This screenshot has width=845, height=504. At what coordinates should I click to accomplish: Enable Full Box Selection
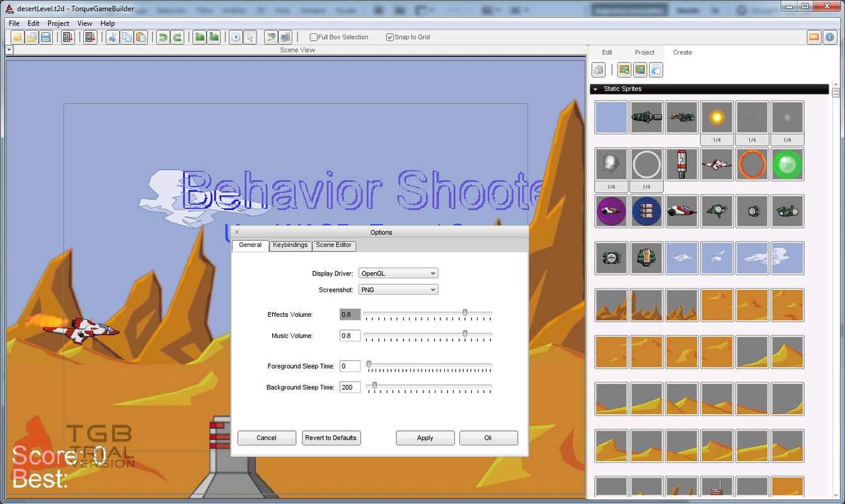click(x=313, y=37)
